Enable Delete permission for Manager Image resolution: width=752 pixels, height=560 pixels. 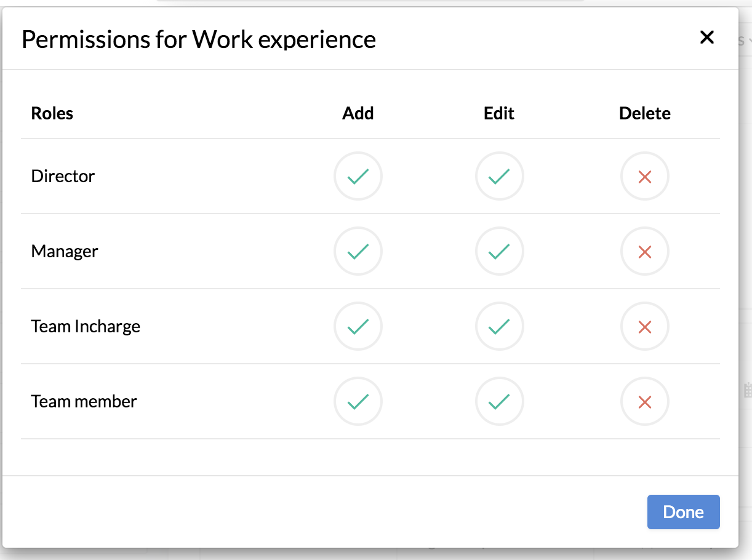pyautogui.click(x=644, y=251)
